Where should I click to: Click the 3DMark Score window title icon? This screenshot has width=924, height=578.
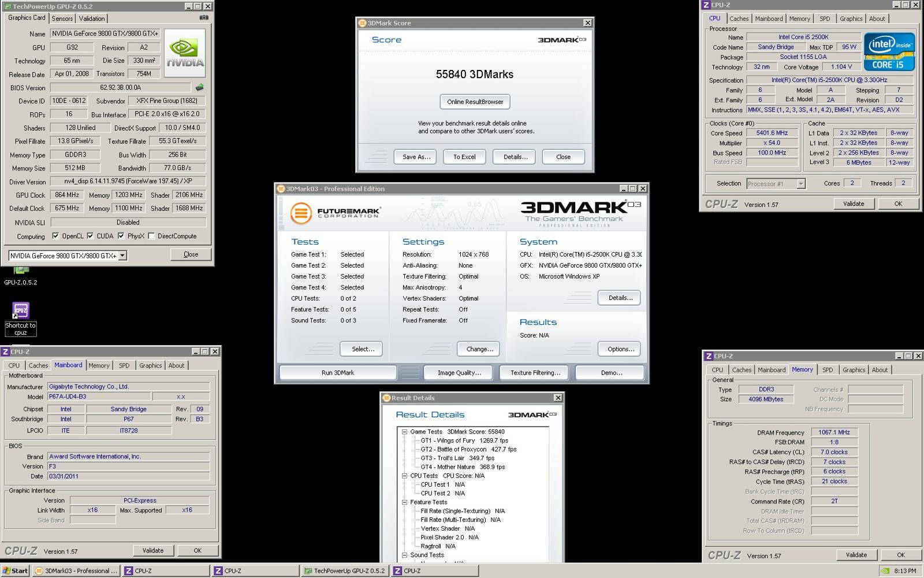coord(362,23)
